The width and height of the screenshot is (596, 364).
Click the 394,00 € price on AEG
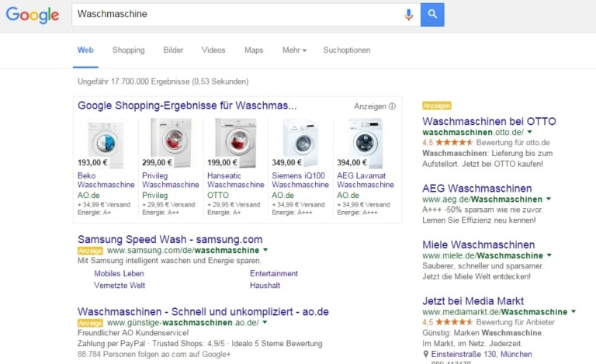[352, 163]
